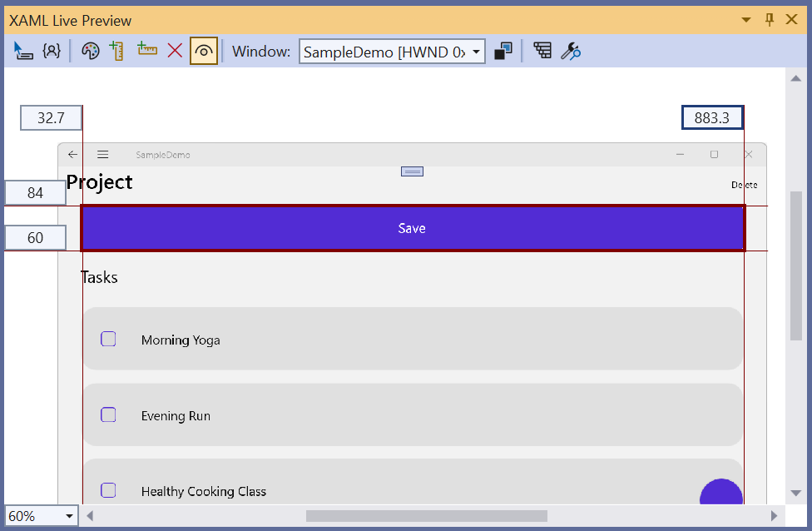Click the Delete button

pyautogui.click(x=744, y=185)
